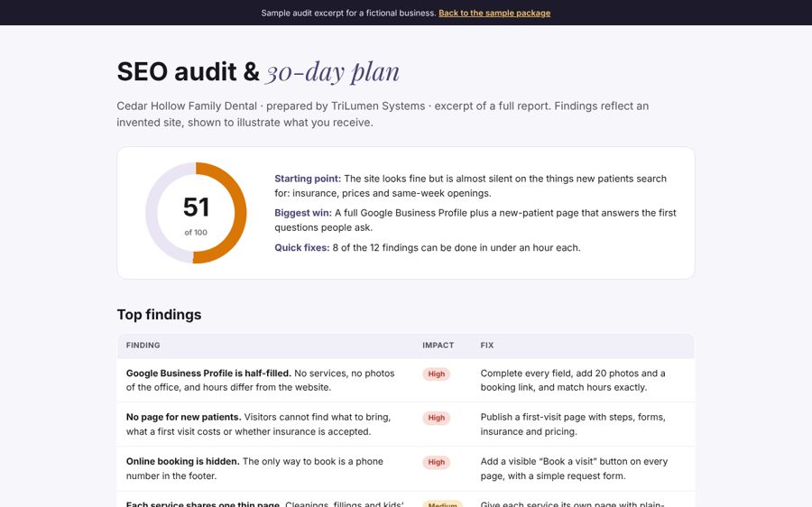Click the FIX column header
This screenshot has width=812, height=507.
click(x=487, y=345)
